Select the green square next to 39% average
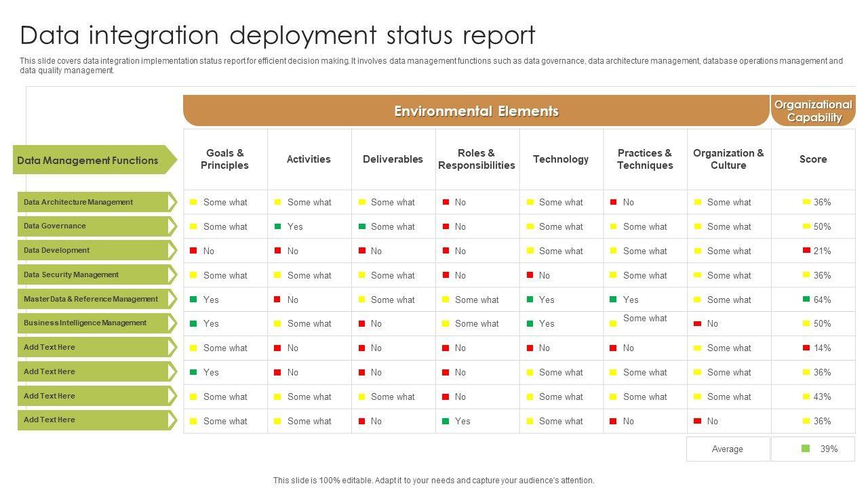This screenshot has width=868, height=488. pyautogui.click(x=806, y=449)
